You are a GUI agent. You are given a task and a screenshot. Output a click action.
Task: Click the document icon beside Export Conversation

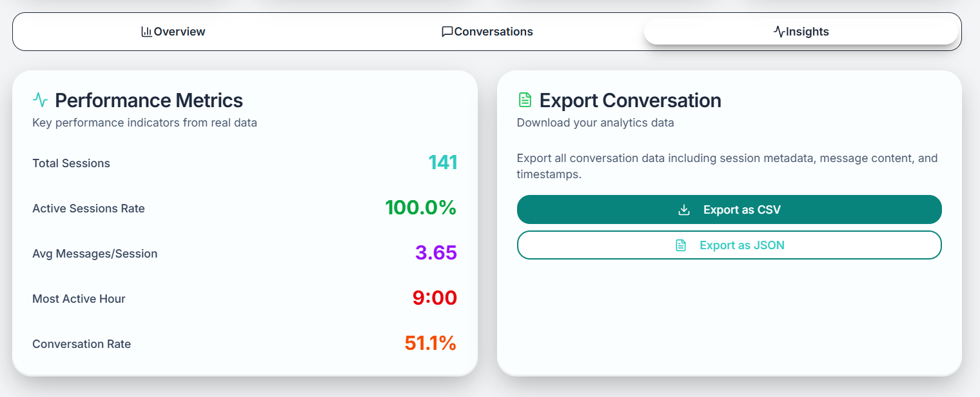[525, 99]
